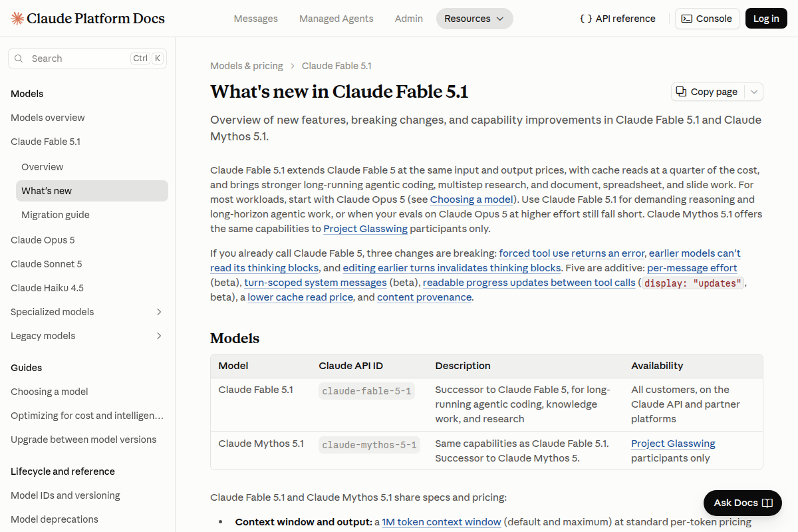Open Choosing a model guide in sidebar
The image size is (798, 532).
click(x=49, y=392)
